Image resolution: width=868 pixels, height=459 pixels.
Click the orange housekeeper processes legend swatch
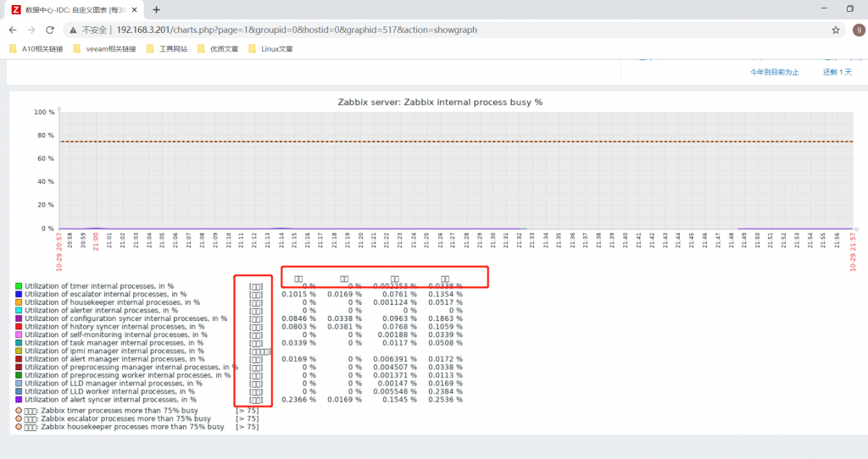pos(19,302)
